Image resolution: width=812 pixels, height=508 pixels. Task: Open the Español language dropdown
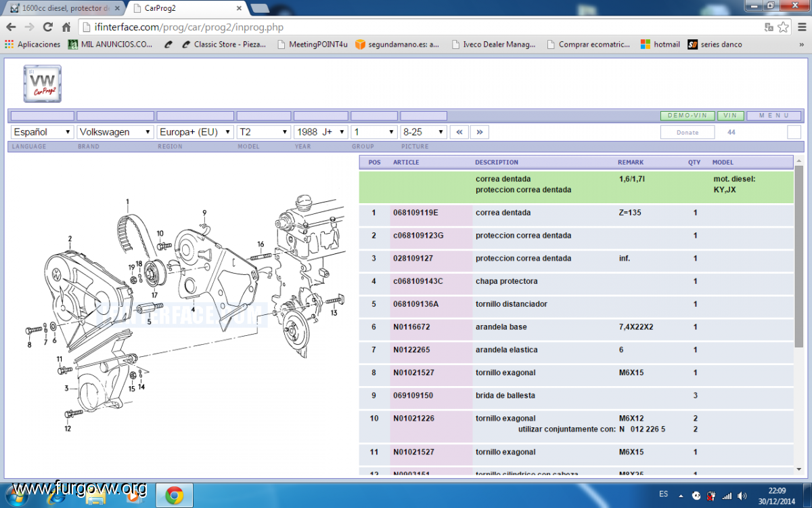tap(42, 132)
